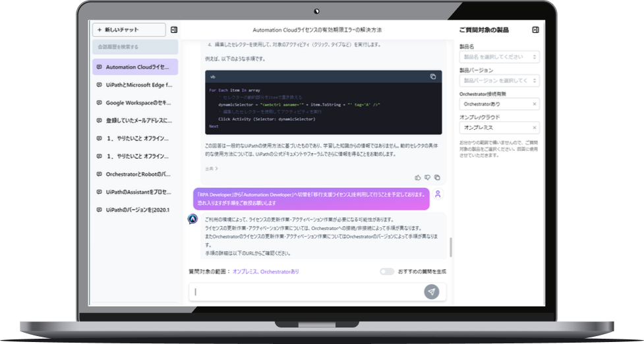Click the assistant bot avatar icon
The height and width of the screenshot is (344, 644).
[192, 219]
